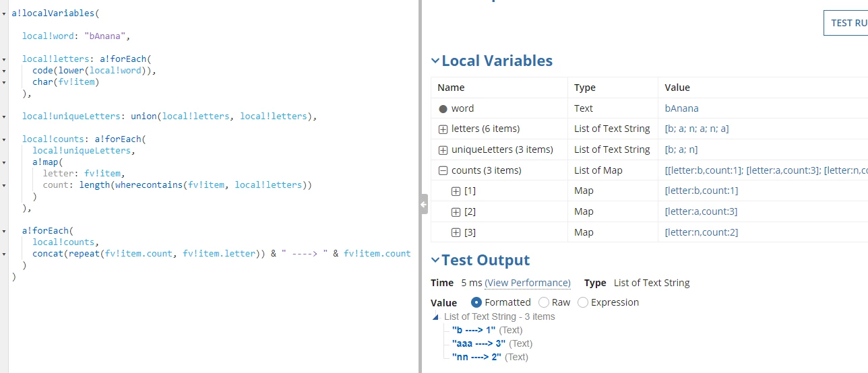Click the [b; a; n] value
Image resolution: width=868 pixels, height=373 pixels.
pos(681,149)
